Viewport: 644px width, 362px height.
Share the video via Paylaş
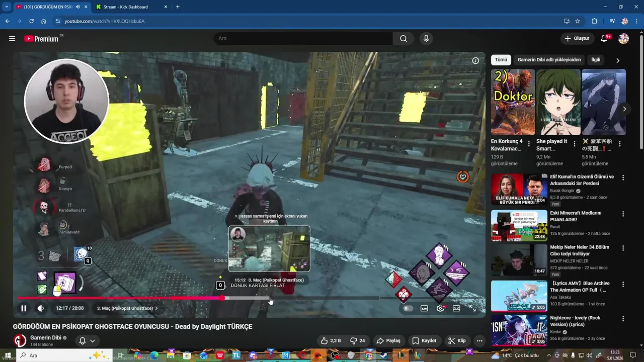tap(388, 340)
